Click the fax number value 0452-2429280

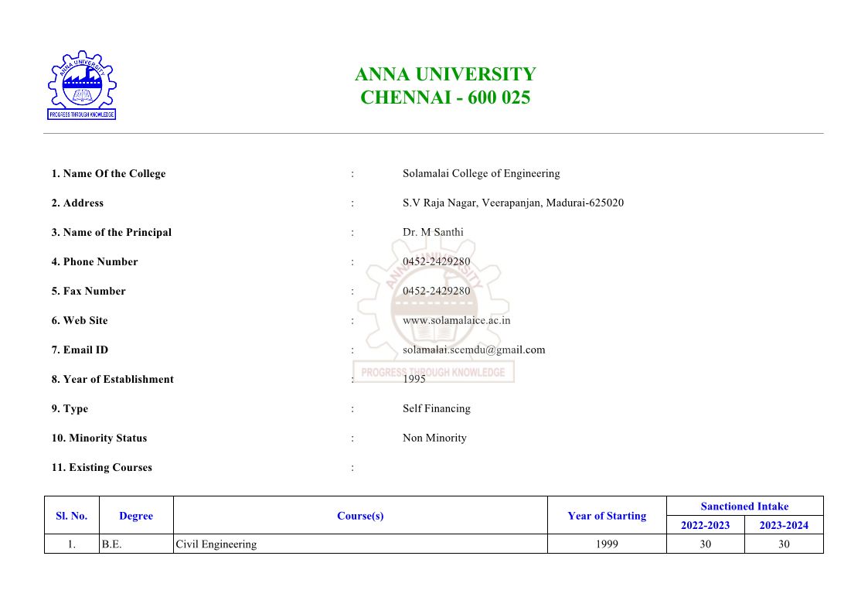[436, 291]
